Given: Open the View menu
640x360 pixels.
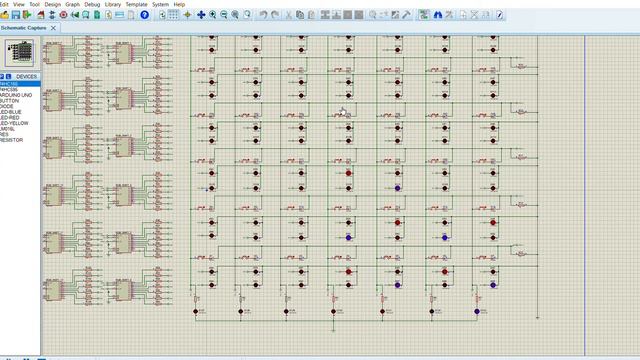Looking at the screenshot, I should (x=19, y=4).
